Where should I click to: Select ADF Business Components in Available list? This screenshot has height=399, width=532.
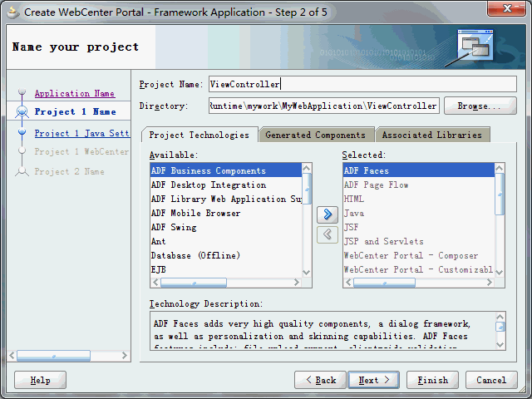coord(226,170)
